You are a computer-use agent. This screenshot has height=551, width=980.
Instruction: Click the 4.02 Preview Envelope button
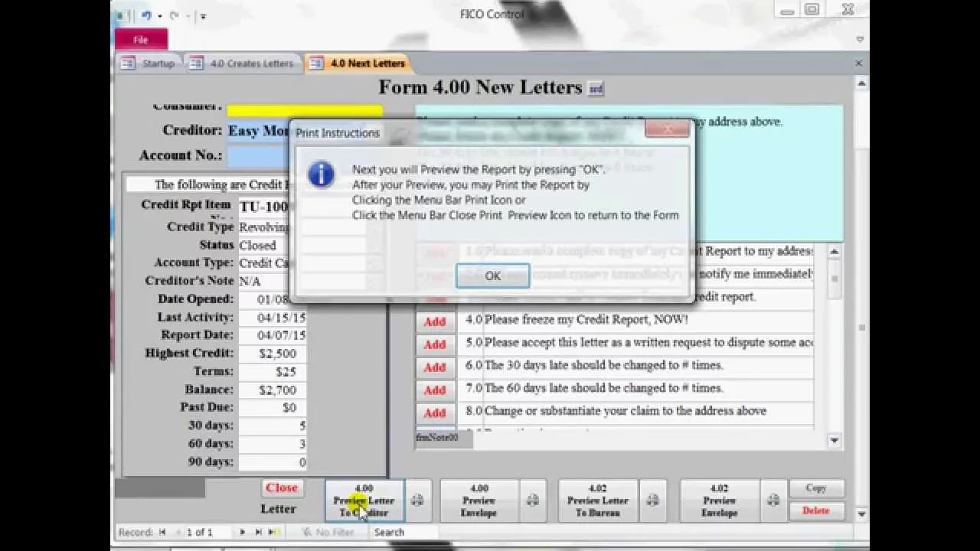720,500
